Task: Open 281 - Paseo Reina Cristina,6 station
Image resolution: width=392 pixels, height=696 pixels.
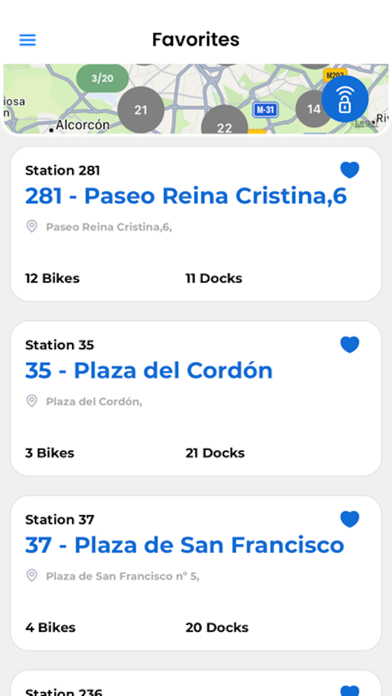Action: click(x=186, y=196)
